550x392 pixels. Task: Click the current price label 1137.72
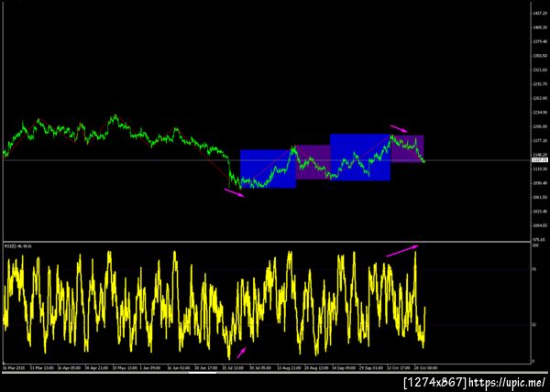click(540, 159)
